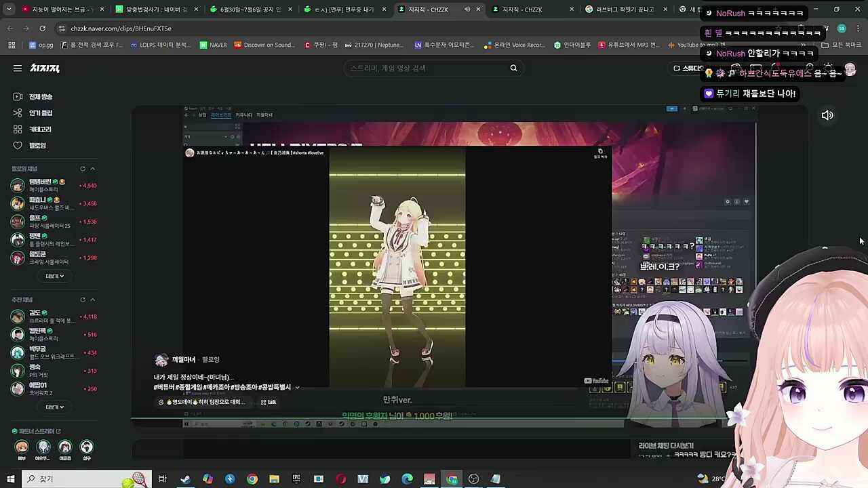Viewport: 868px width, 488px height.
Task: Mute the clip with speaker icon
Action: point(827,115)
